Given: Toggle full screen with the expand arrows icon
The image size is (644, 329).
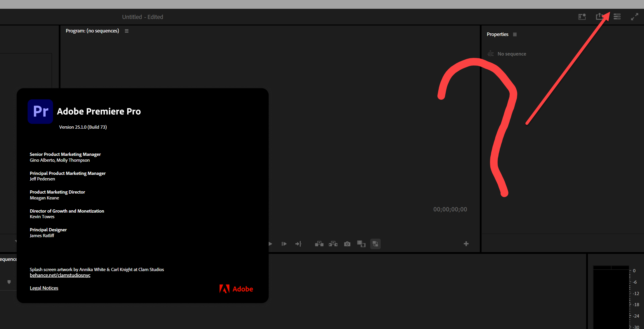Looking at the screenshot, I should point(634,17).
